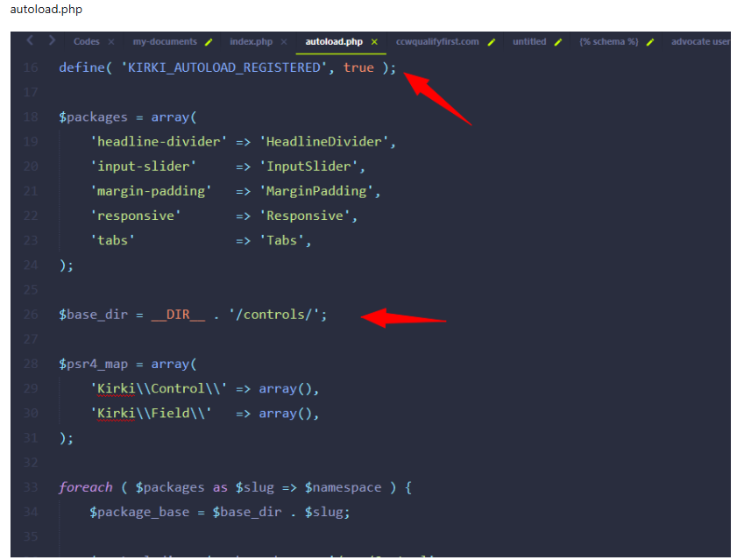Click the unsaved pencil icon on my-documents tab
Screen dimensions: 737x560
[x=209, y=42]
